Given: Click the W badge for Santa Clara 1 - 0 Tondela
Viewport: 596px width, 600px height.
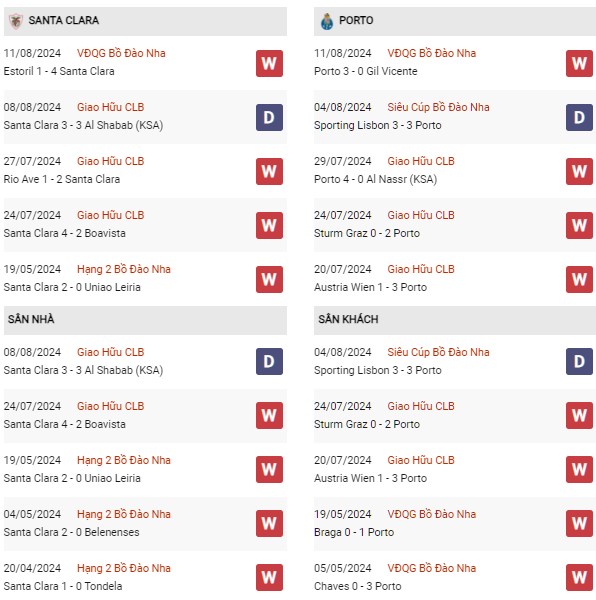Looking at the screenshot, I should [x=269, y=577].
